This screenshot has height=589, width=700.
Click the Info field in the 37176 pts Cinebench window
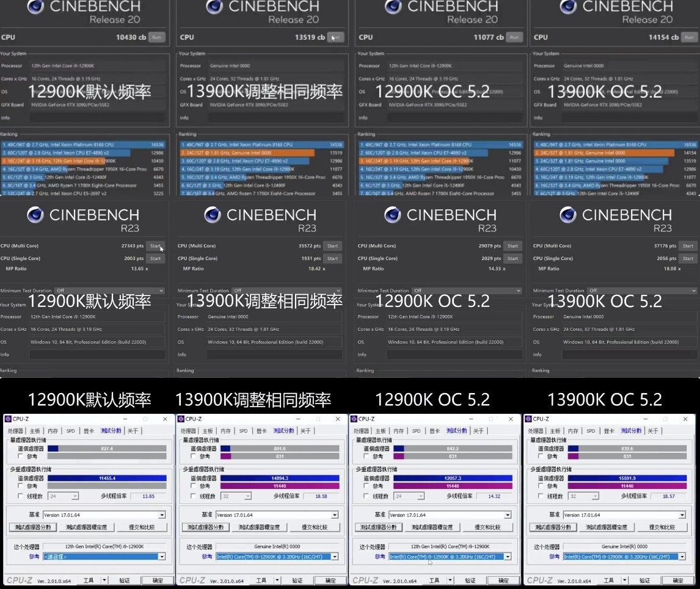click(x=630, y=355)
